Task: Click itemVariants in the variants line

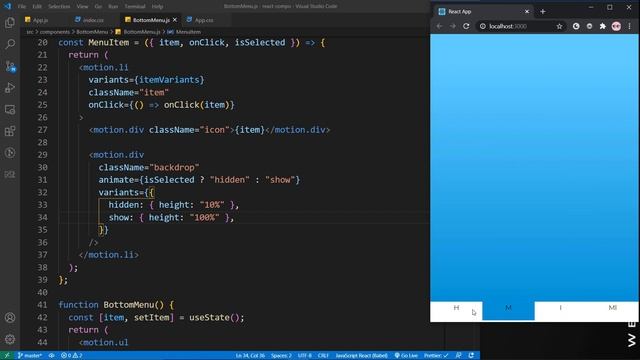Action: tap(169, 80)
